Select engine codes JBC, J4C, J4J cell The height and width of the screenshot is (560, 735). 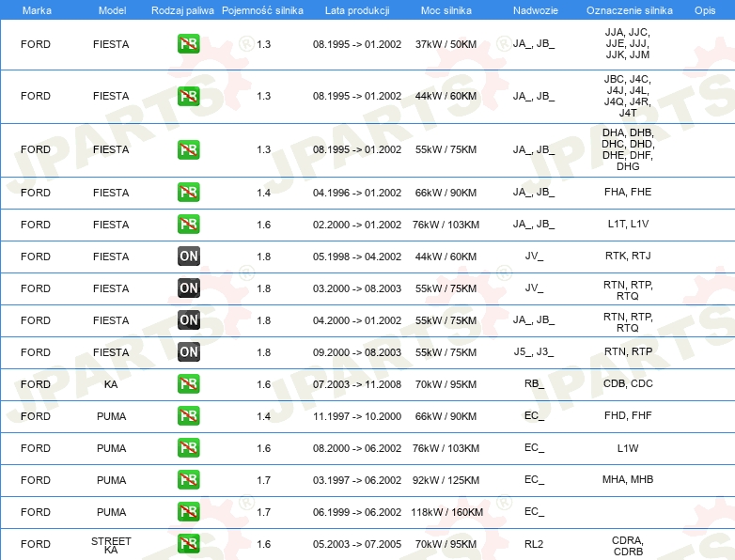(628, 96)
